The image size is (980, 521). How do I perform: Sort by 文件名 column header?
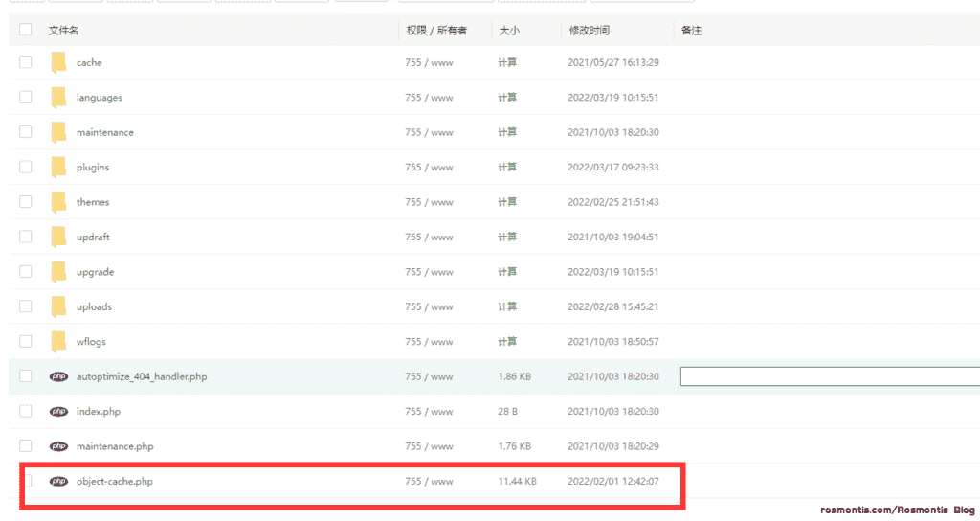tap(63, 31)
